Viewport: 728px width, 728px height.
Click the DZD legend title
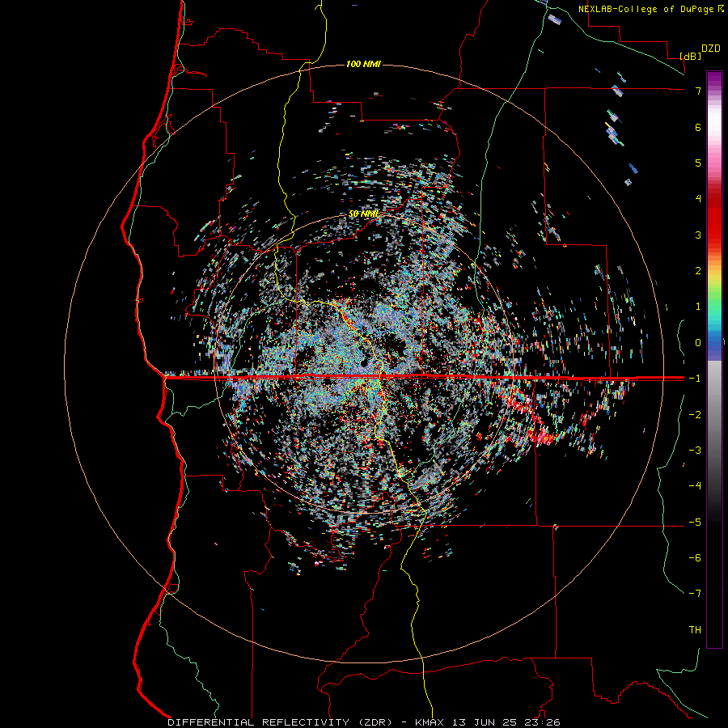pyautogui.click(x=711, y=49)
